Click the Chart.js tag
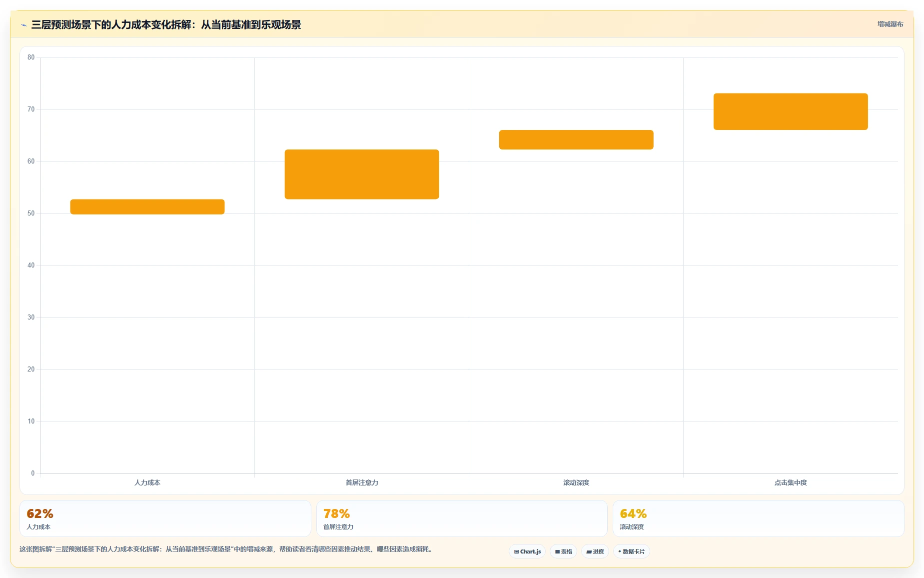The height and width of the screenshot is (578, 924). [x=527, y=551]
